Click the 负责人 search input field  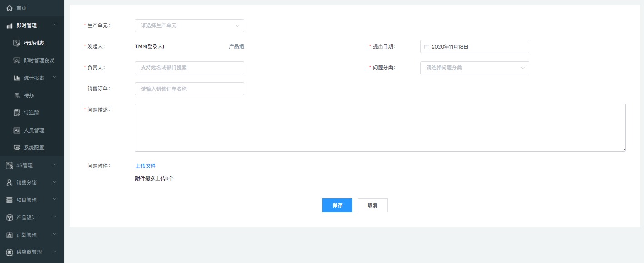pyautogui.click(x=189, y=68)
